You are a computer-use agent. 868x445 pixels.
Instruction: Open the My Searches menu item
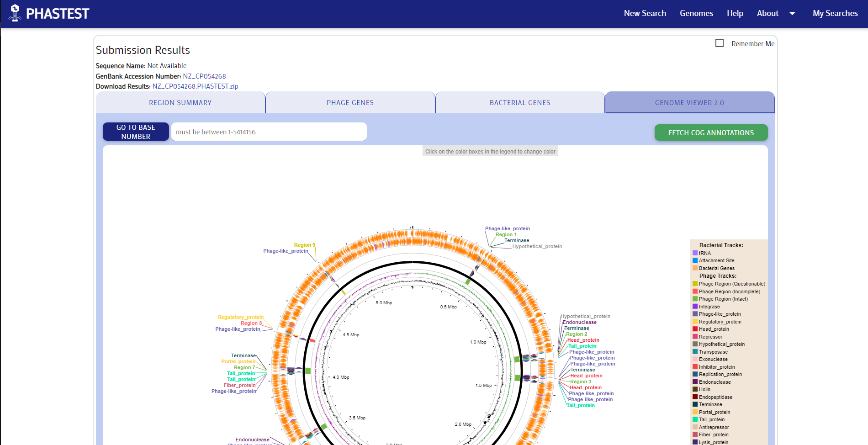(835, 14)
